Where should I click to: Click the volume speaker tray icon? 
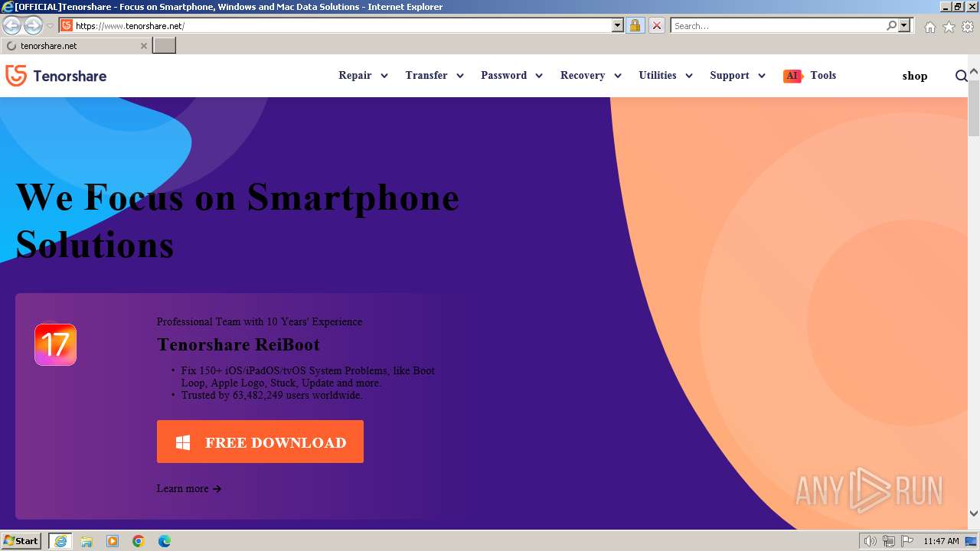[870, 541]
